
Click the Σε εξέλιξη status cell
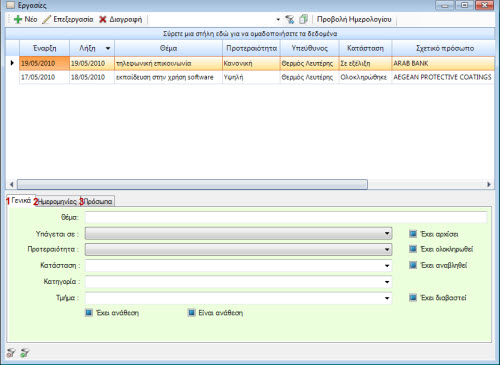pos(365,63)
